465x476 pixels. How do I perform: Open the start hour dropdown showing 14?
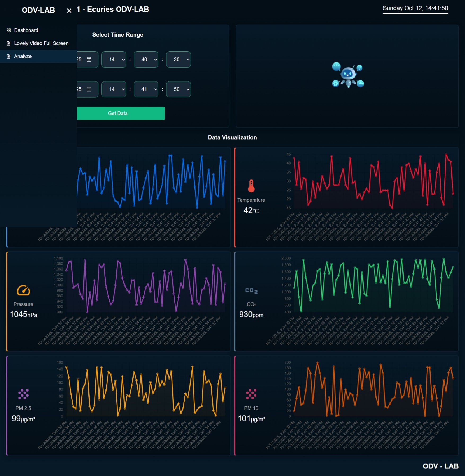tap(114, 60)
